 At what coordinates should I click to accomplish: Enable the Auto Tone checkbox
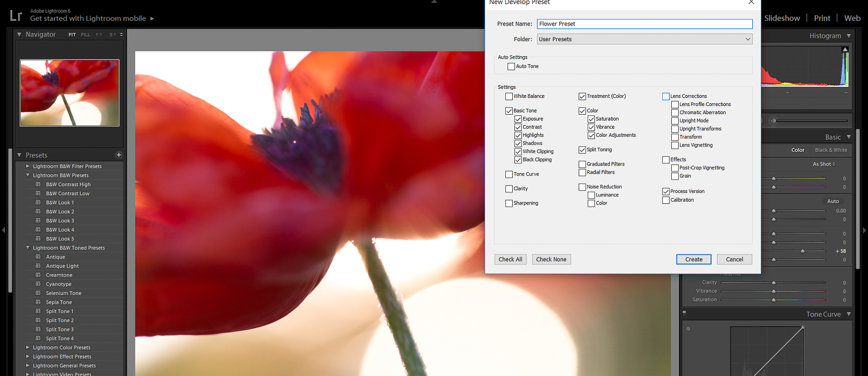pos(511,67)
